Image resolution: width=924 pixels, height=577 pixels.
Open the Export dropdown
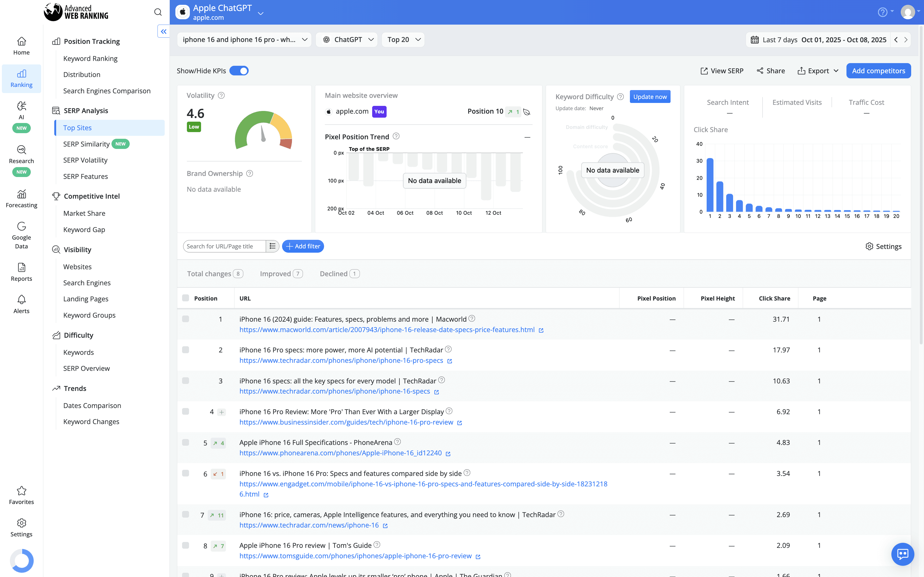818,71
